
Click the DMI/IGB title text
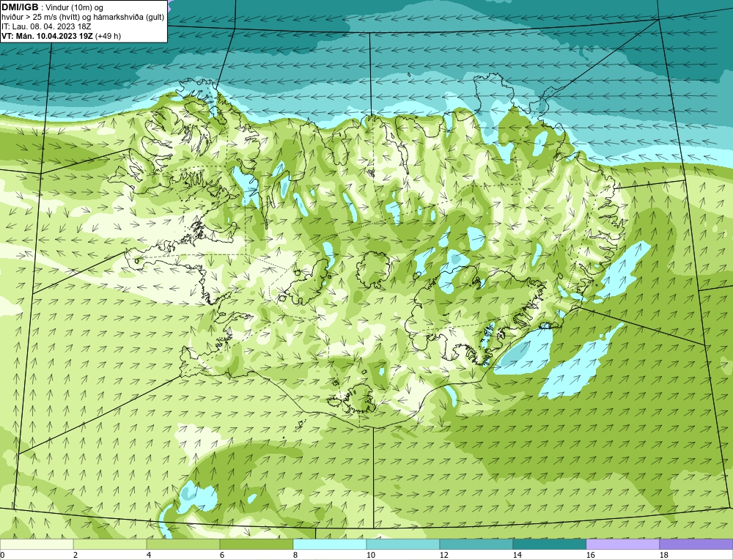(20, 7)
